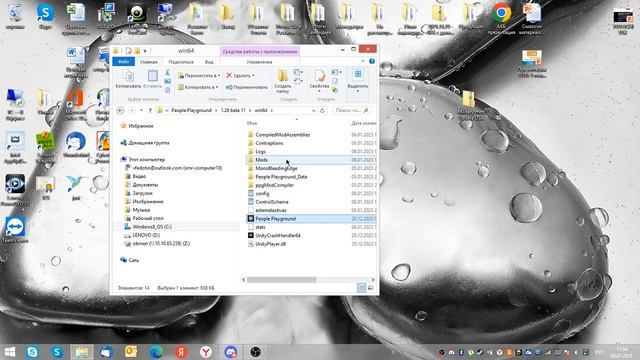The image size is (640, 360).
Task: Open Discord from the taskbar
Action: click(x=231, y=352)
